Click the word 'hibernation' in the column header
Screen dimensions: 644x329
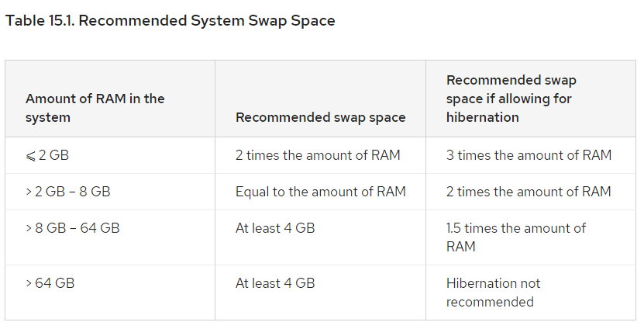pyautogui.click(x=482, y=117)
